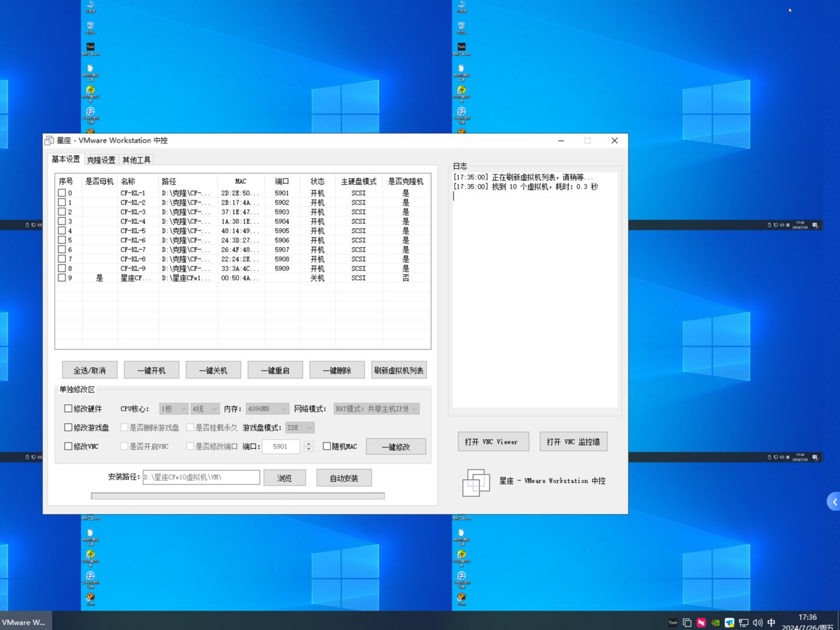840x630 pixels.
Task: Click the 打开 VNC Viewer button
Action: click(493, 441)
